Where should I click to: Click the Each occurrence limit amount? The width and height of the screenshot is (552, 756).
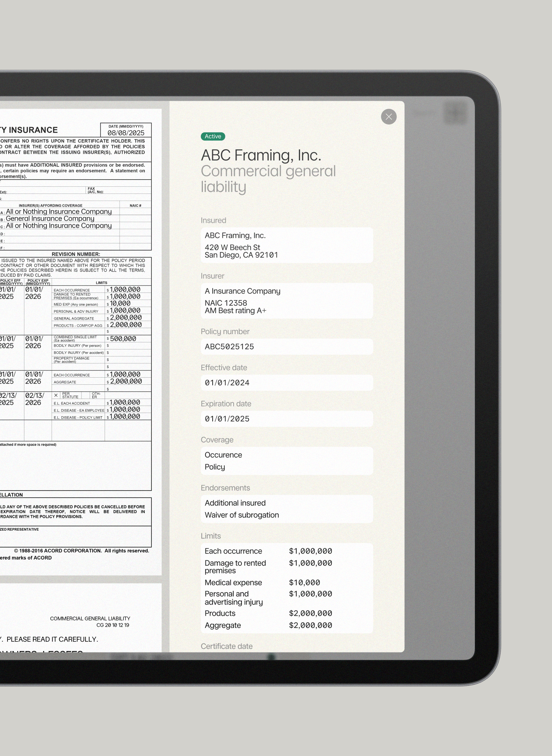(310, 551)
